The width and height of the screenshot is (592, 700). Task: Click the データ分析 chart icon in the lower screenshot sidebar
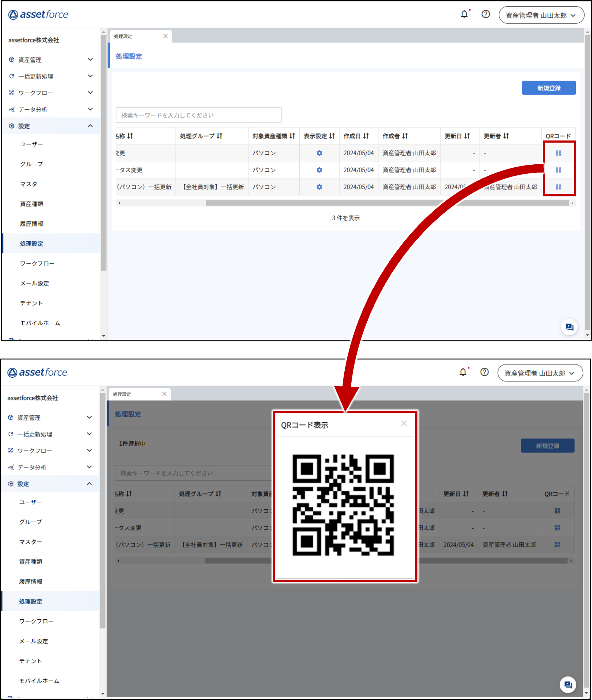(x=11, y=467)
